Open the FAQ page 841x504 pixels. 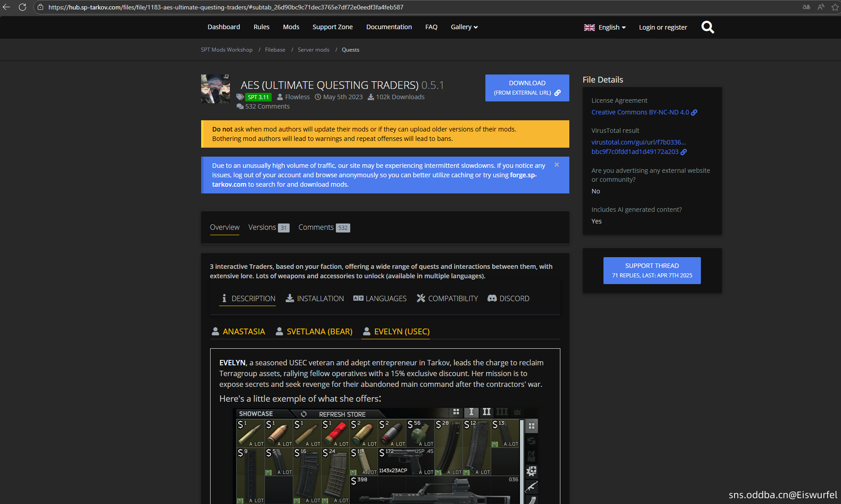click(431, 27)
